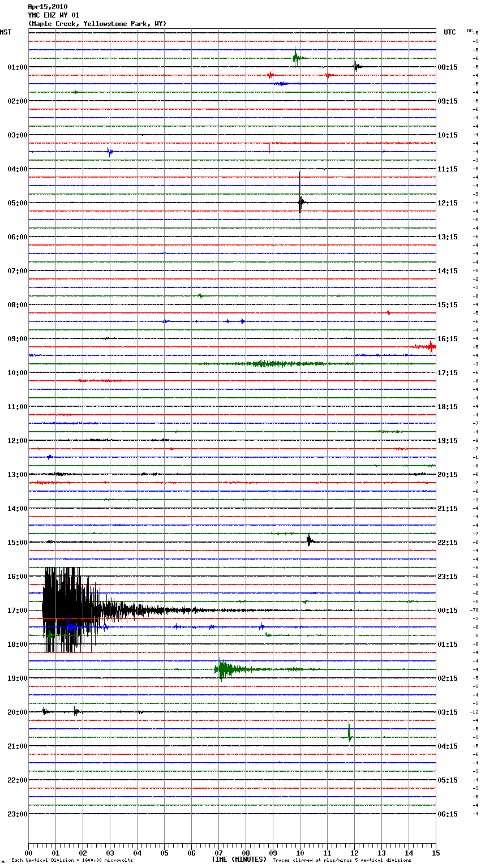Image resolution: width=481 pixels, height=868 pixels.
Task: Click the Each Vertical Division = 1600.00 microvolts note
Action: tap(72, 860)
